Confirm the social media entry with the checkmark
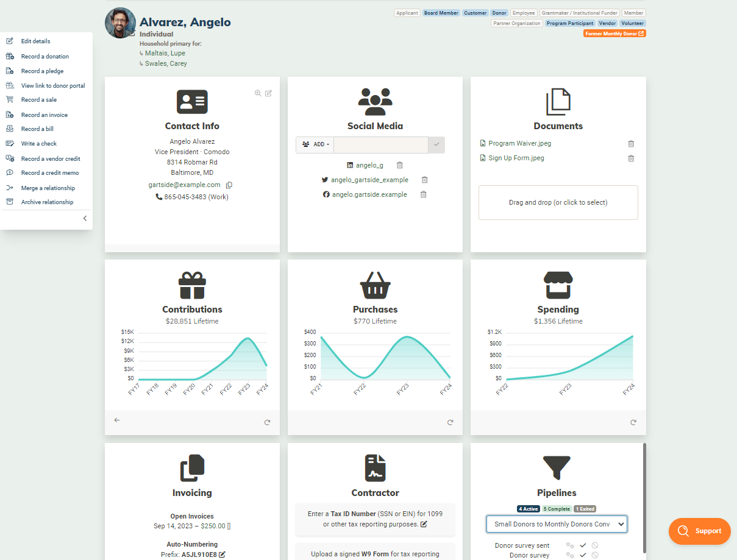The width and height of the screenshot is (737, 560). click(436, 144)
